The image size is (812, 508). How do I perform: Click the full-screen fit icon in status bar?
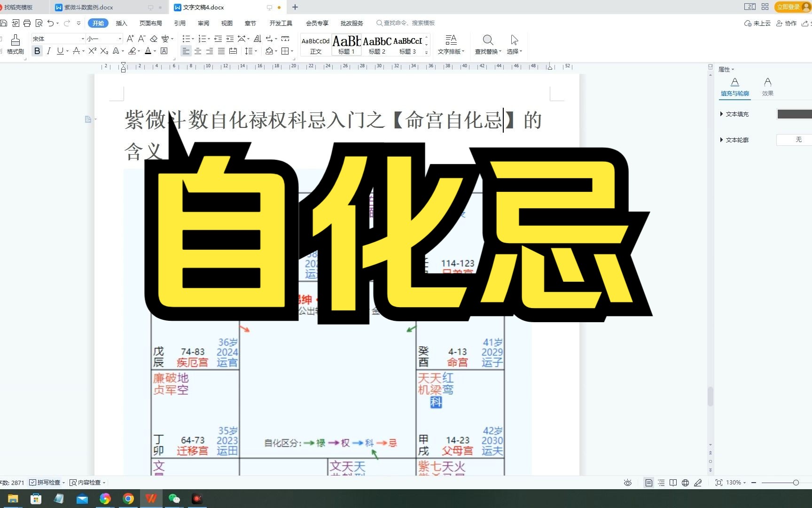(x=718, y=483)
